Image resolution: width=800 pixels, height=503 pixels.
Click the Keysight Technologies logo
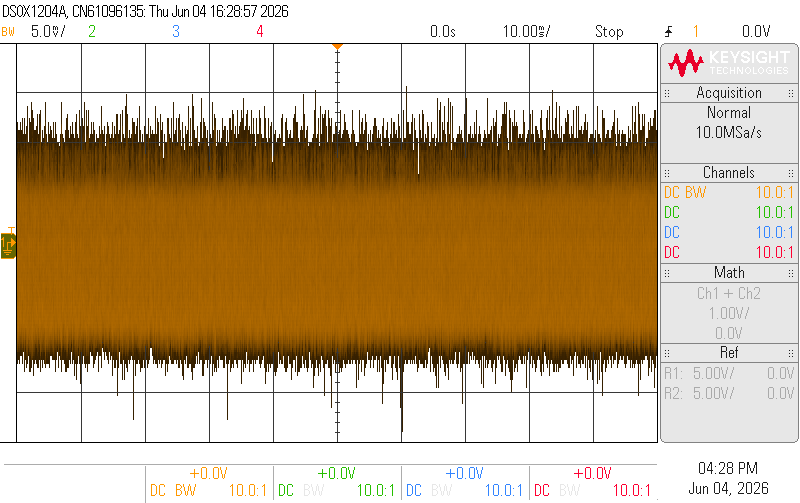pos(729,63)
